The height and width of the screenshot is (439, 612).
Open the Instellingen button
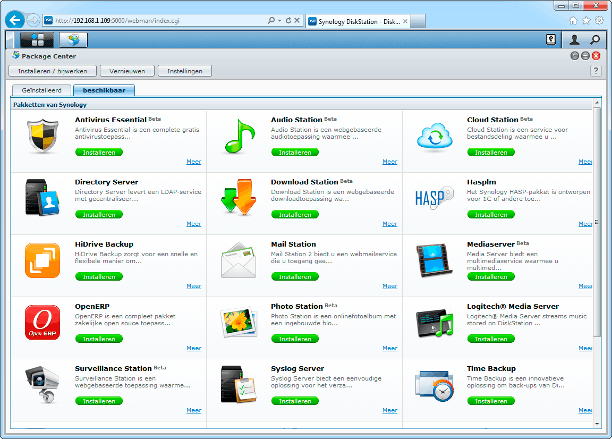click(x=185, y=71)
